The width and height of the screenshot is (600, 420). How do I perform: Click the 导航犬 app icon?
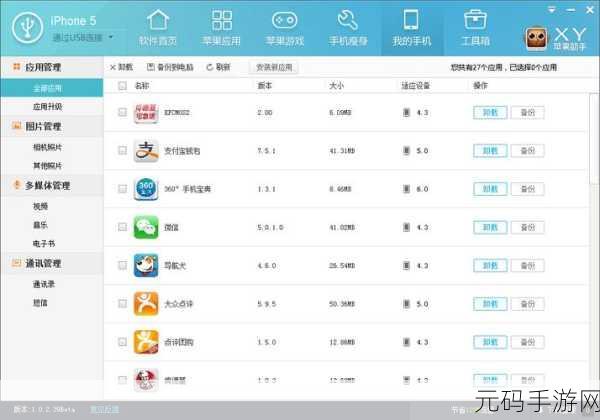coord(146,265)
